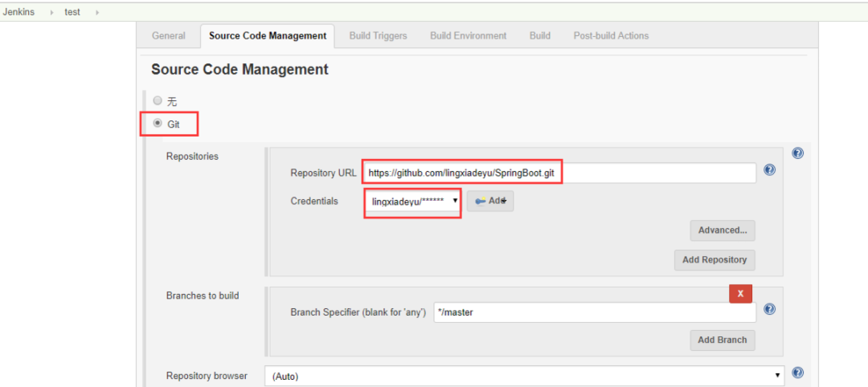Screen dimensions: 868x387
Task: Go to the Build Triggers tab
Action: pos(378,36)
